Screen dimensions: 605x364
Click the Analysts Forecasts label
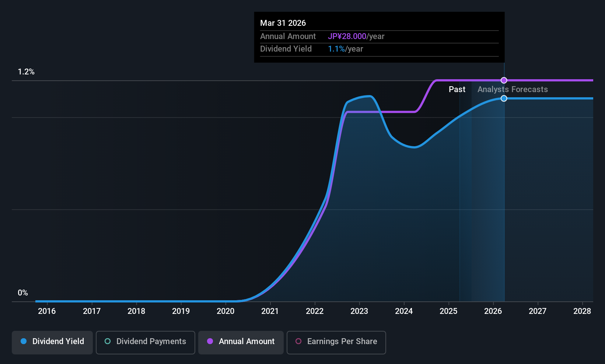click(x=513, y=90)
